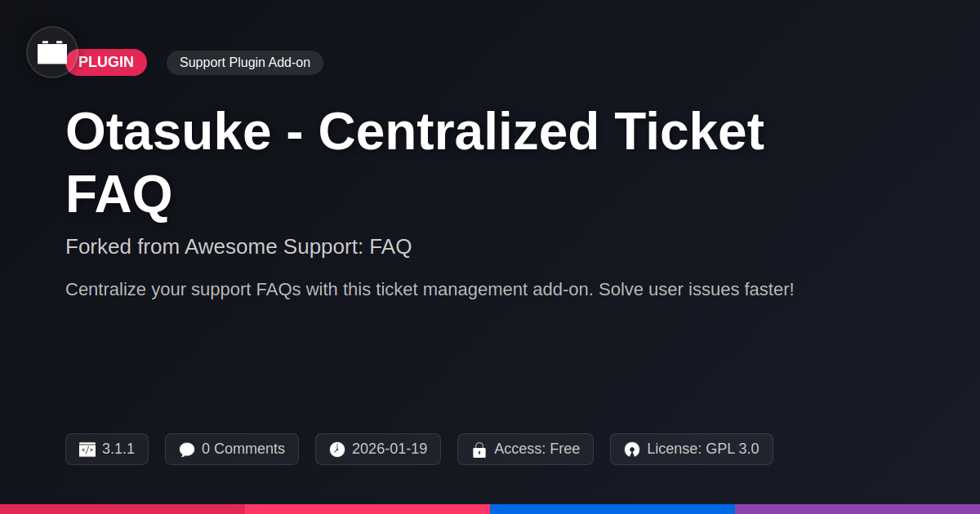This screenshot has height=514, width=980.
Task: Click the license badge icon
Action: point(632,450)
